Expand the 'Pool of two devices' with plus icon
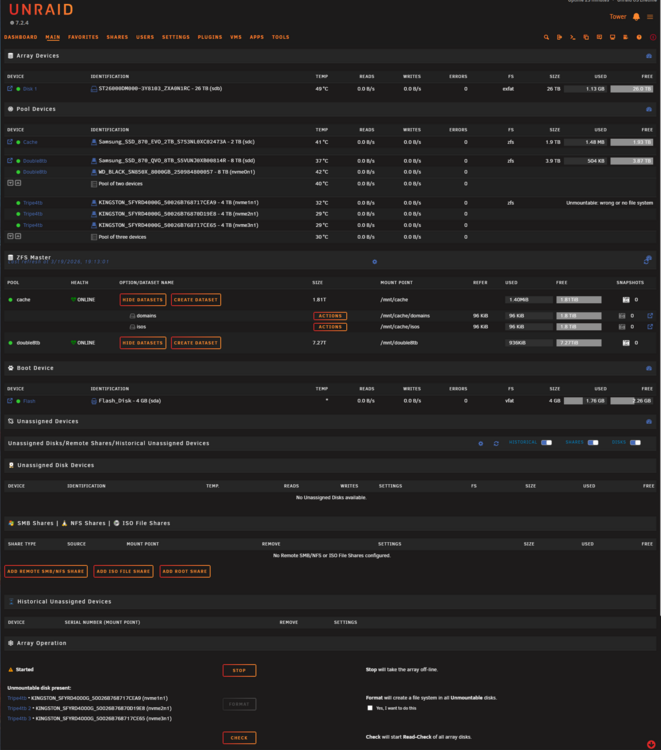 18,183
